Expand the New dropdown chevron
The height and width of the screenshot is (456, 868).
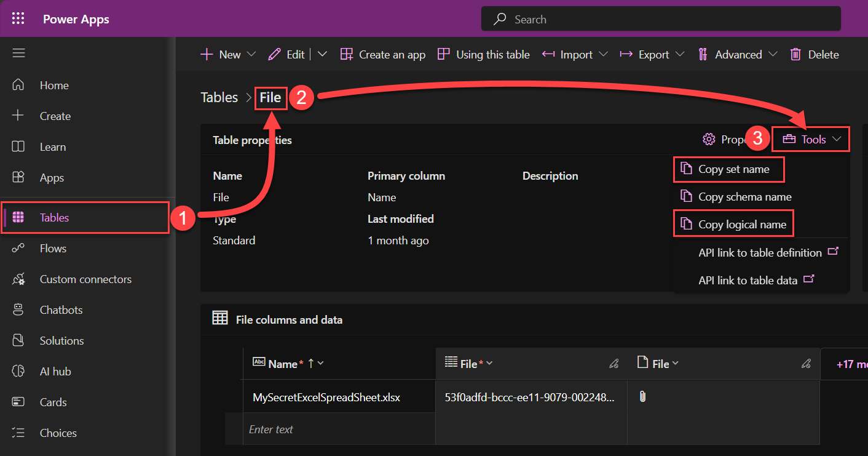[x=252, y=54]
